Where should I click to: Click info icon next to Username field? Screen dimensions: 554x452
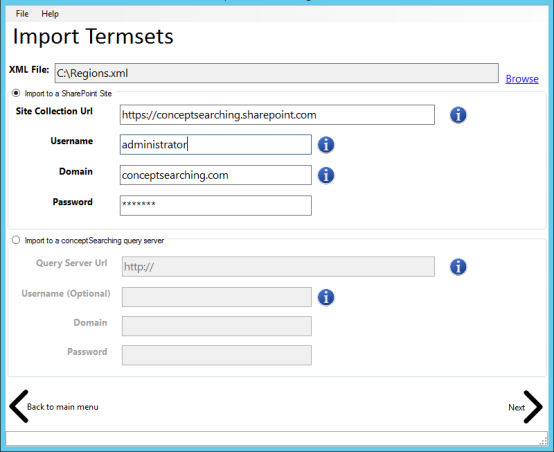click(326, 145)
